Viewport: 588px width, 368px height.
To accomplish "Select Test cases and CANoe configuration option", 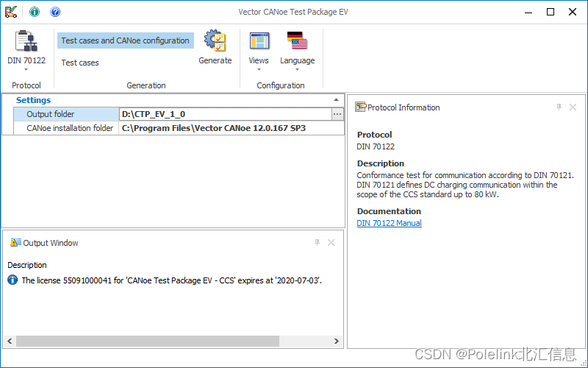I will click(x=125, y=40).
